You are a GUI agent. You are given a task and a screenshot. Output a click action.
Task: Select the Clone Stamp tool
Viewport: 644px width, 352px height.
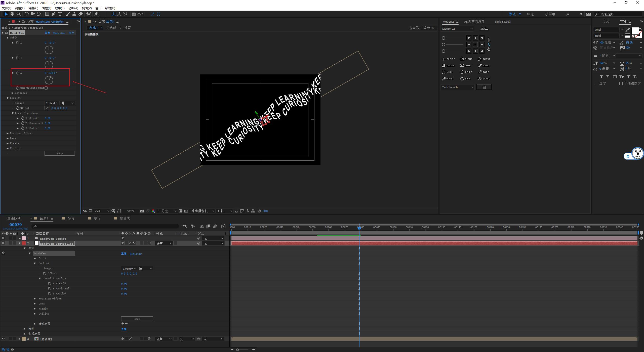[x=74, y=14]
